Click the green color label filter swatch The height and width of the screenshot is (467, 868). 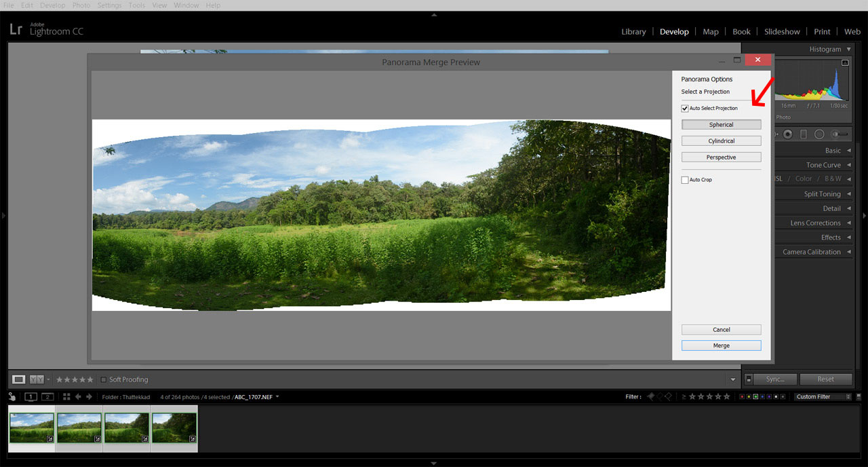[x=755, y=396]
